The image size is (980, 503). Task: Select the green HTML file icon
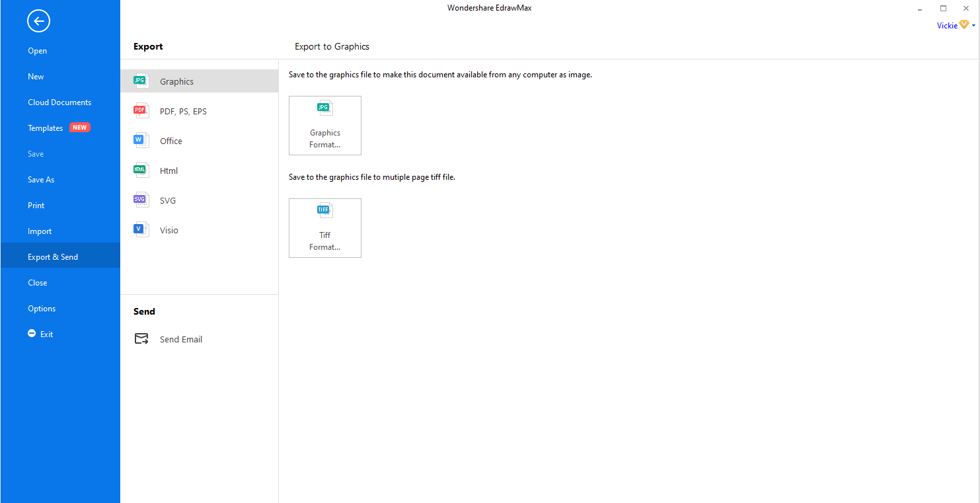(x=141, y=171)
